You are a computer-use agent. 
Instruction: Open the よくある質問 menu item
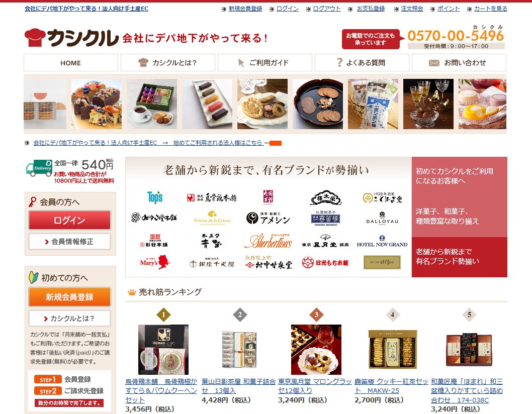coord(362,63)
